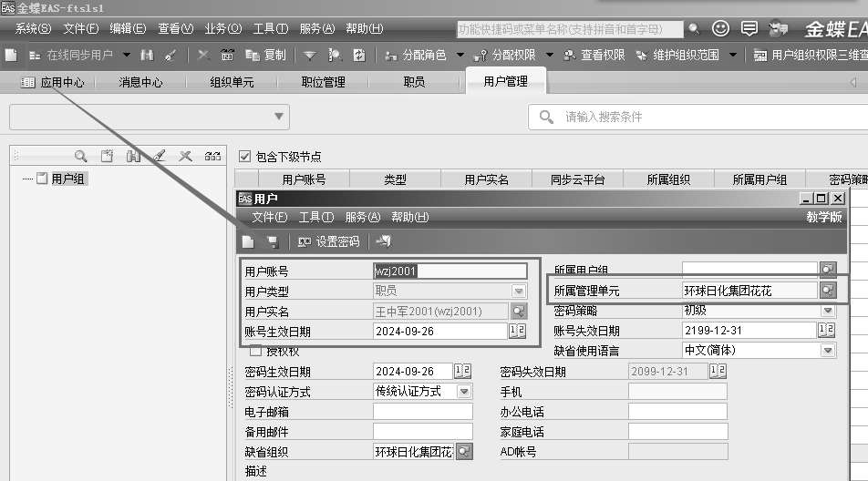The height and width of the screenshot is (481, 868).
Task: Click the 复制 copy button
Action: [265, 56]
